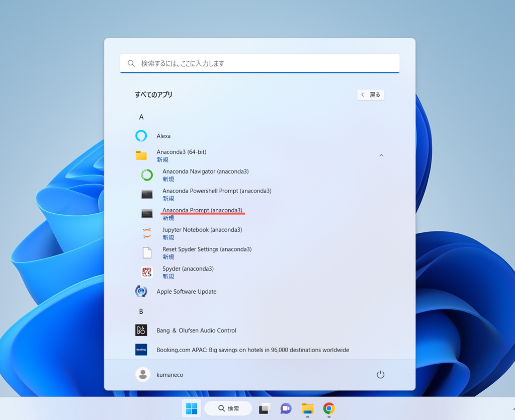Open Anaconda Navigator (anaconda3) entry

pyautogui.click(x=206, y=172)
